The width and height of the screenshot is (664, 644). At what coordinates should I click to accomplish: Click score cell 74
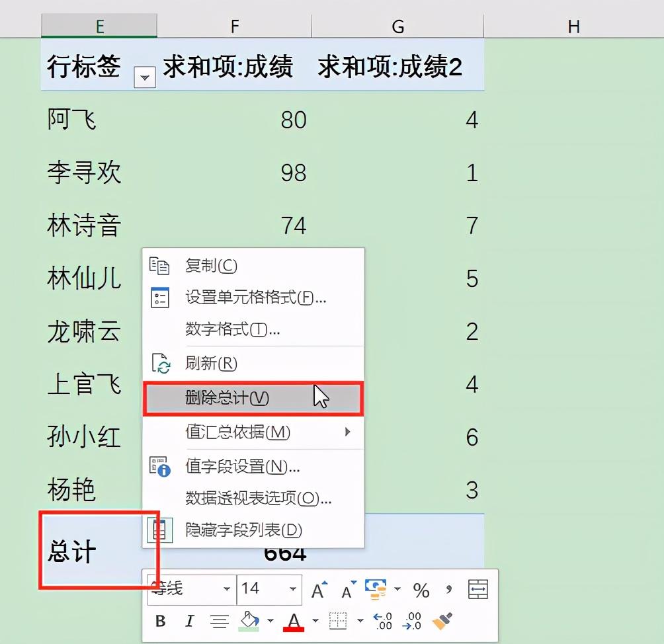click(294, 225)
